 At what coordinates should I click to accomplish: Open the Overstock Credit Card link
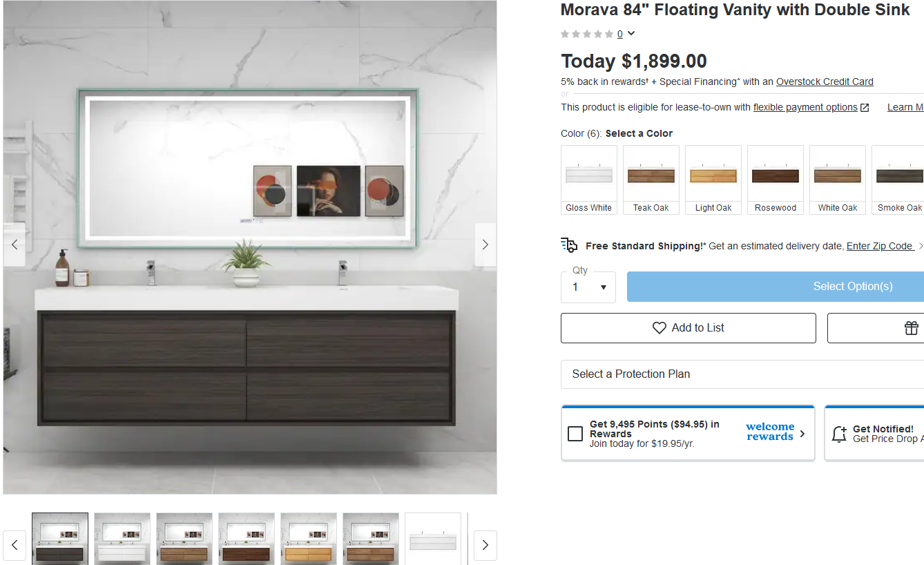pos(825,82)
